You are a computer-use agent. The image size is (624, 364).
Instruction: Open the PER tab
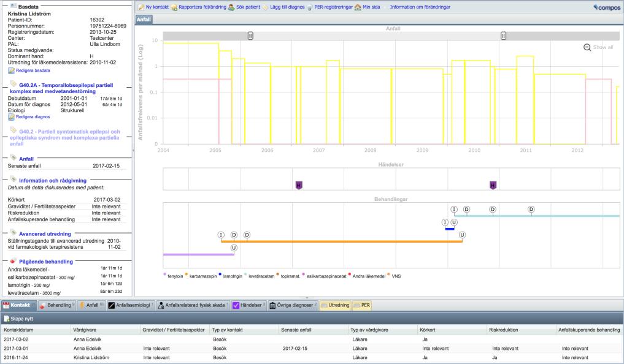tap(362, 305)
